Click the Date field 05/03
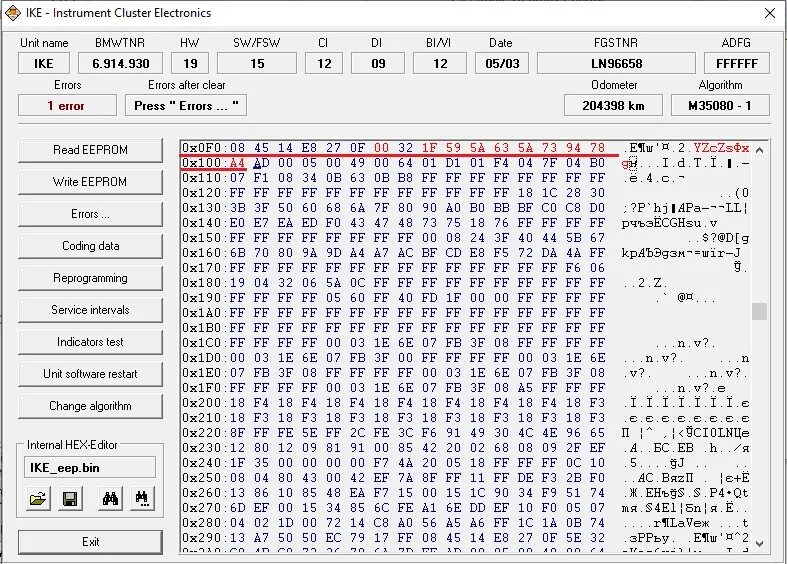 (502, 64)
